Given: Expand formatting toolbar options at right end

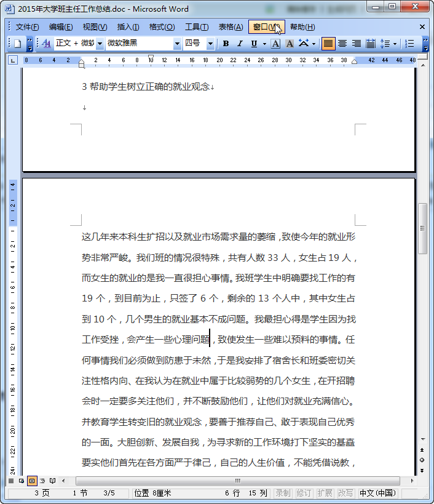Looking at the screenshot, I should [425, 44].
